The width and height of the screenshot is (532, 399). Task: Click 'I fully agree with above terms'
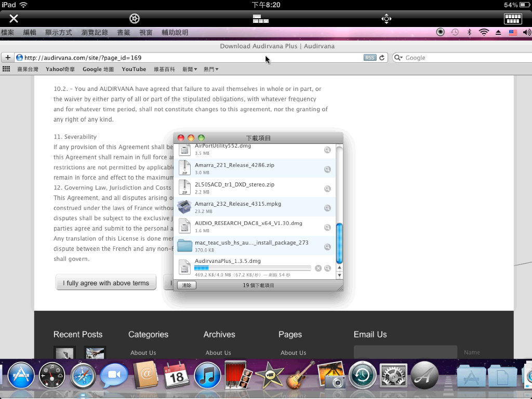(x=106, y=283)
